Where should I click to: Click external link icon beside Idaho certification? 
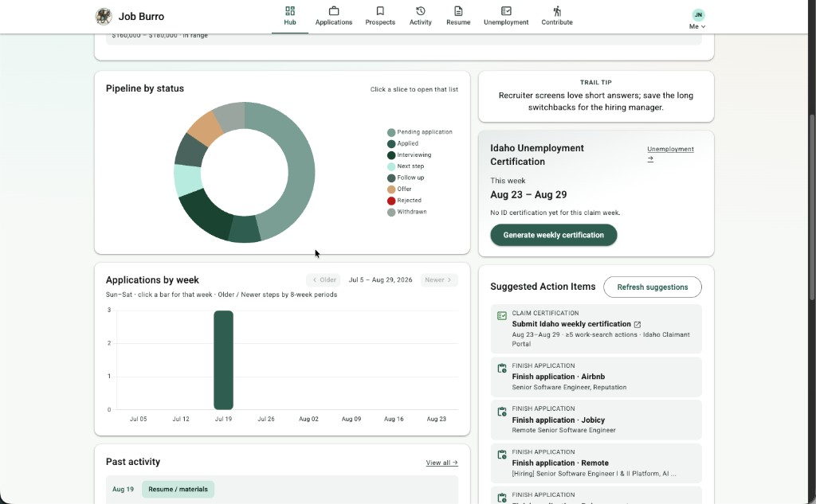point(637,325)
